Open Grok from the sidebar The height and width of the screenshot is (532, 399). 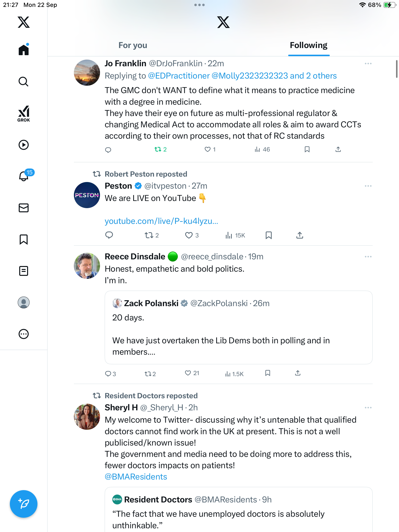click(24, 114)
